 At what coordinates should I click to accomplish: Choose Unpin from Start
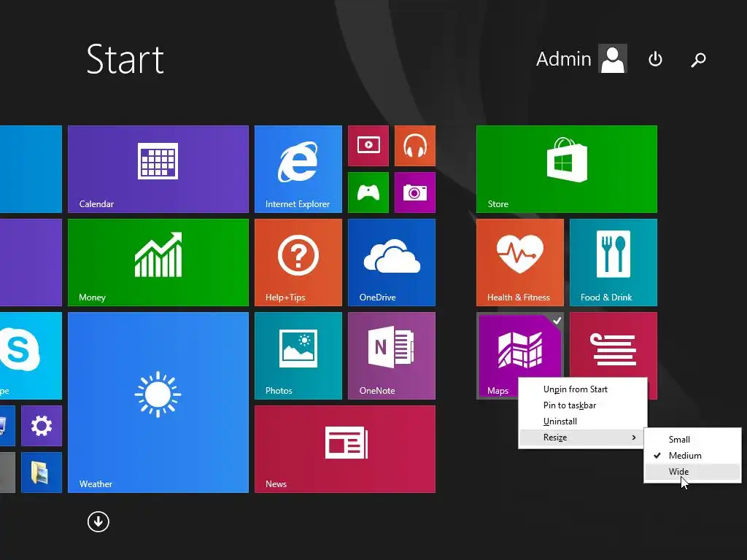tap(583, 389)
